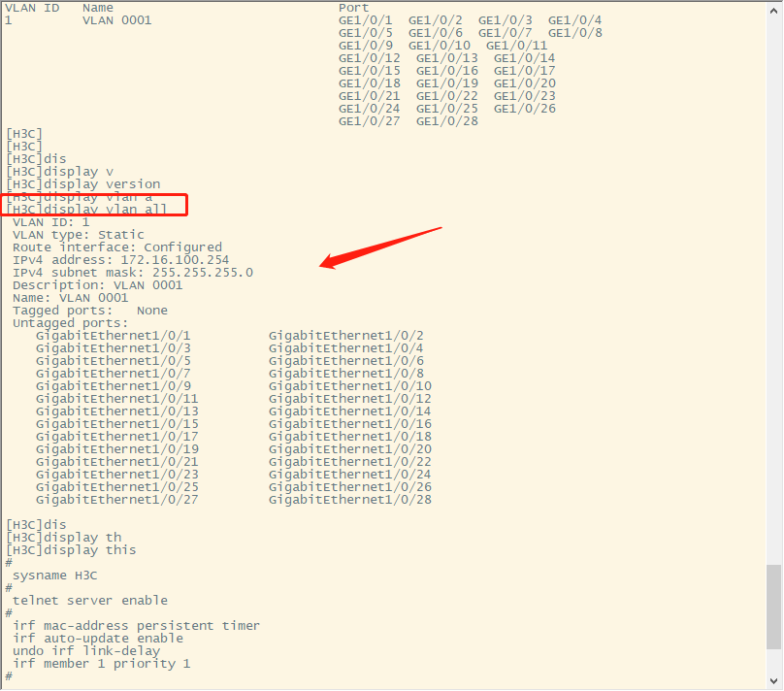Click the '[H3C]display v' command line

pos(59,172)
